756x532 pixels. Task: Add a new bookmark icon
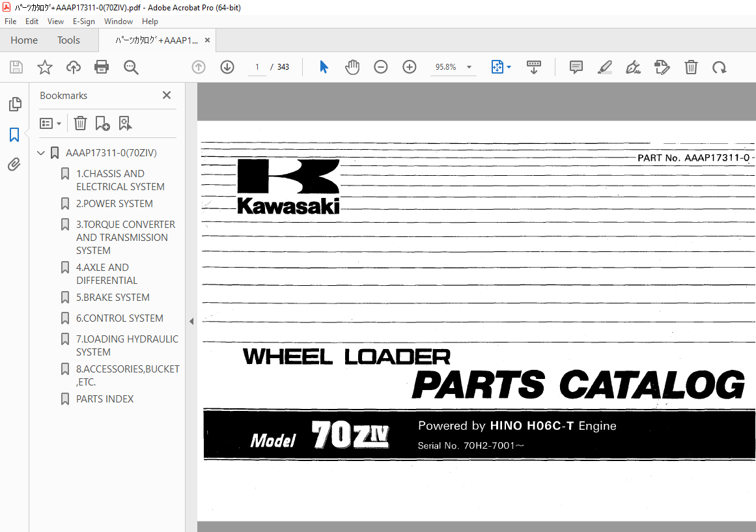(102, 124)
